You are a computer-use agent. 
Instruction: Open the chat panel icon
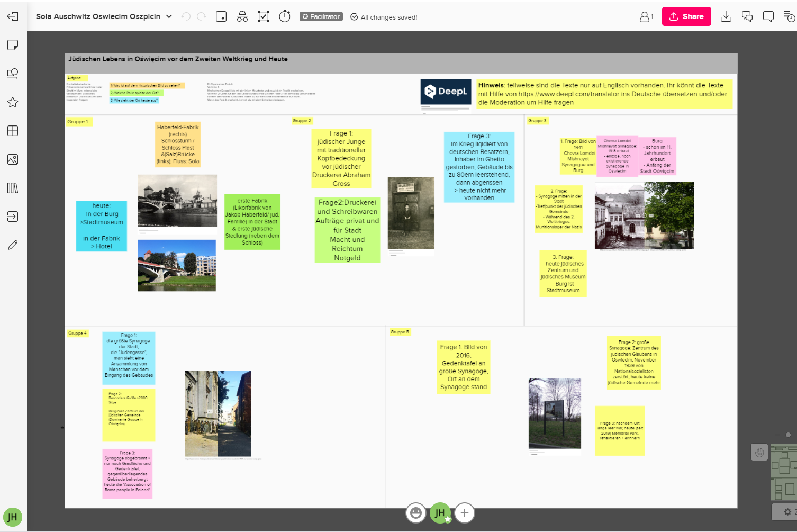[747, 16]
